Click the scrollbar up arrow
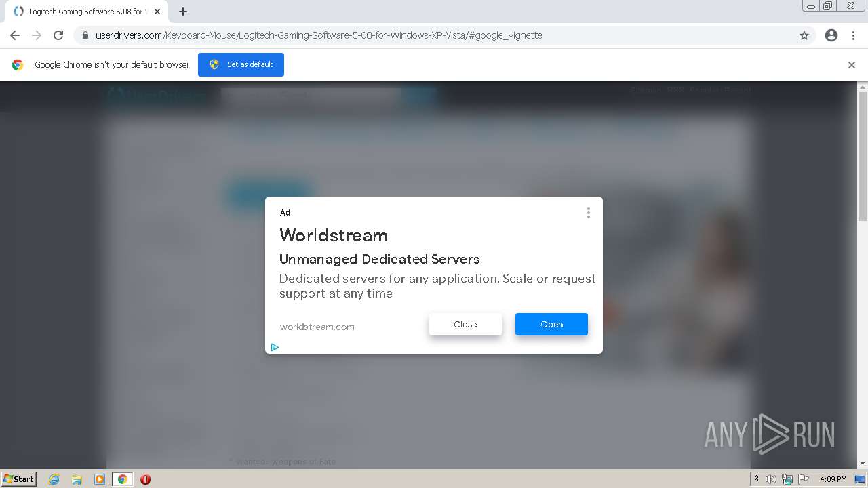This screenshot has width=868, height=488. [863, 87]
